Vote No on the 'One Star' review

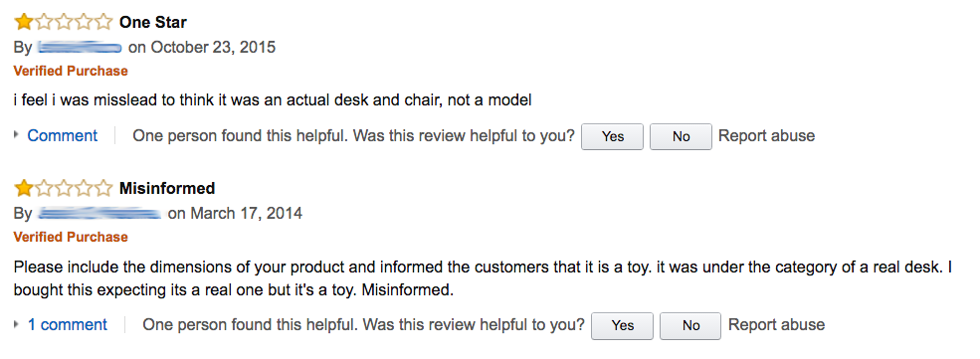[681, 136]
